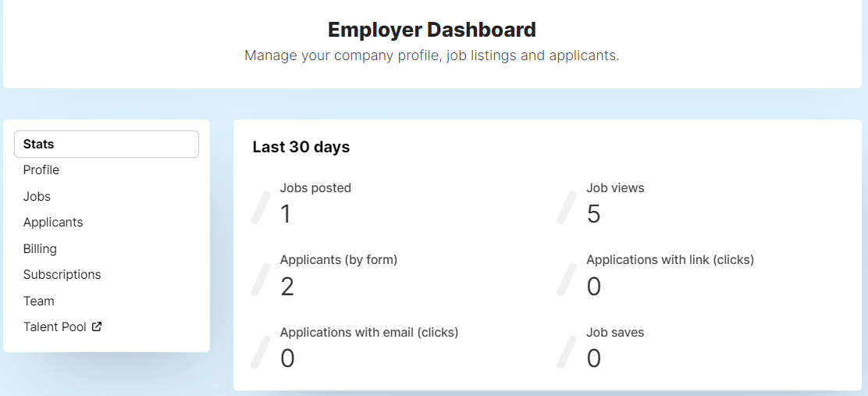868x396 pixels.
Task: Open the Billing page
Action: pos(40,248)
